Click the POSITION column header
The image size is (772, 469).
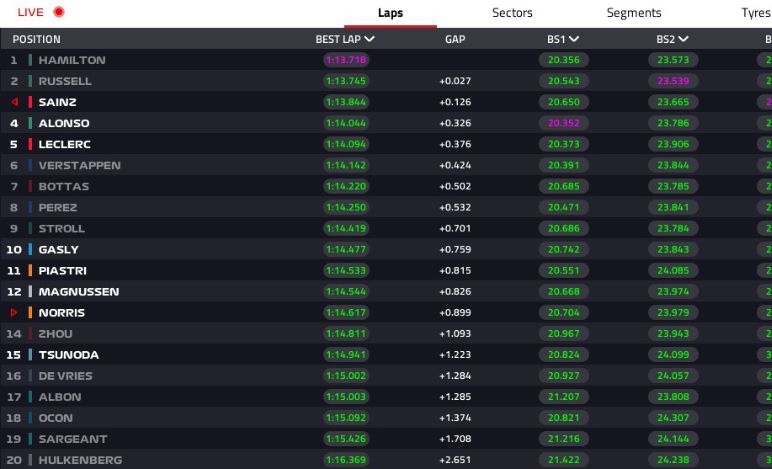pyautogui.click(x=37, y=39)
